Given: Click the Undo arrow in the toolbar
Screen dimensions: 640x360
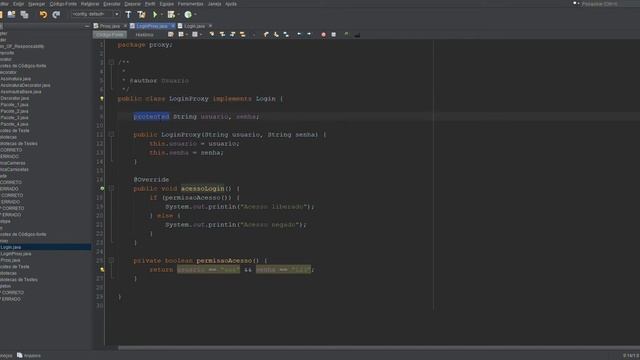Looking at the screenshot, I should point(43,15).
